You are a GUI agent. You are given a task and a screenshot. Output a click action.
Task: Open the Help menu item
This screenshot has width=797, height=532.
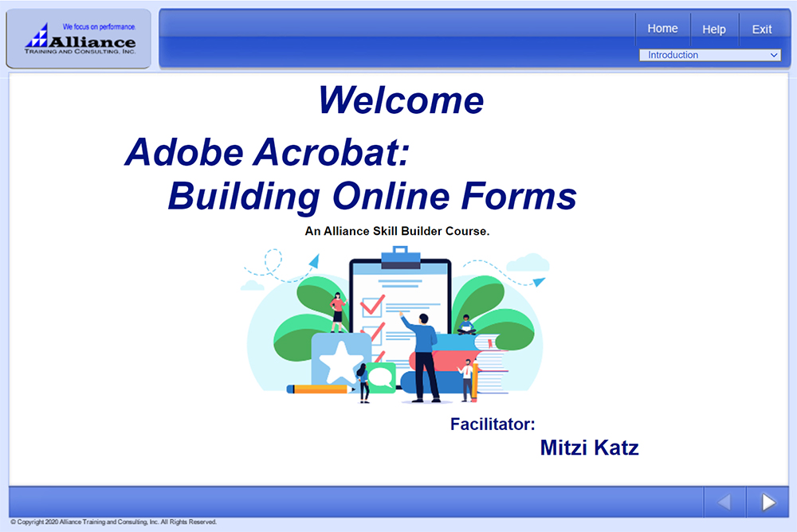(x=713, y=29)
